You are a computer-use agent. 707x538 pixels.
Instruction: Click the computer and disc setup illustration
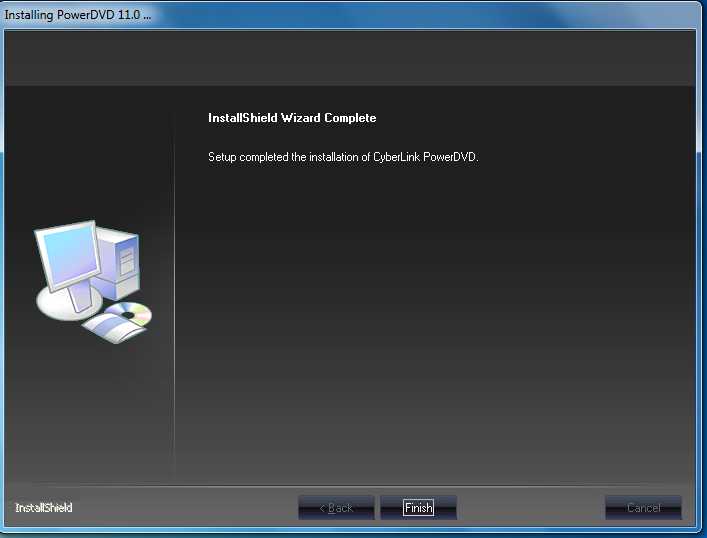[93, 281]
